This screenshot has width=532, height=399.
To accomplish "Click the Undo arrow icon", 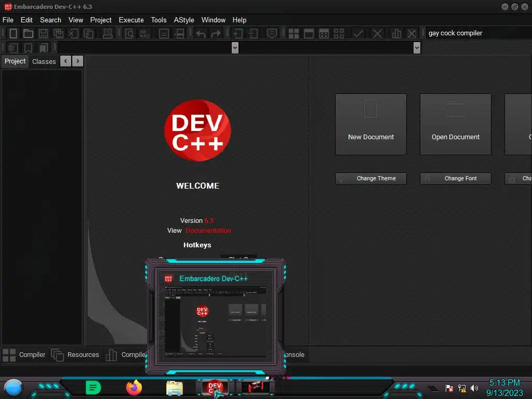I will pyautogui.click(x=201, y=33).
